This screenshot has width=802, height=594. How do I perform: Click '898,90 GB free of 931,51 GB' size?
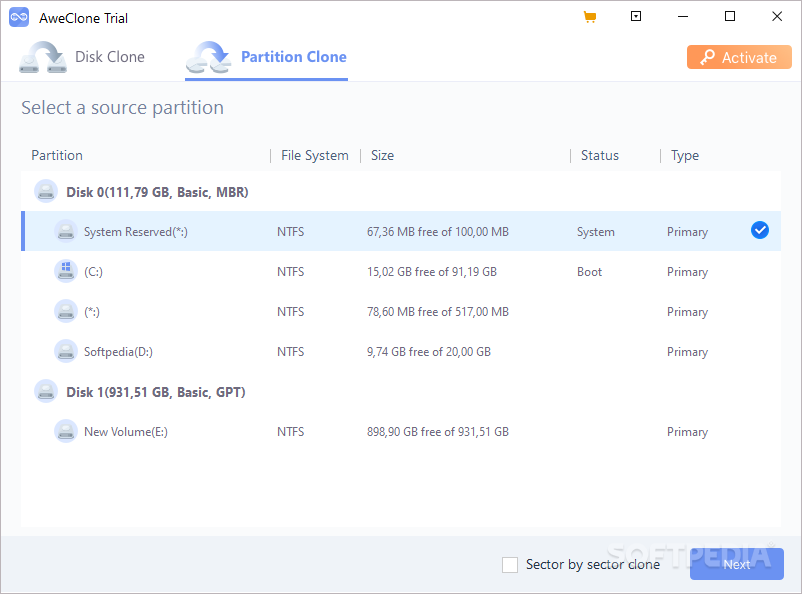(438, 432)
